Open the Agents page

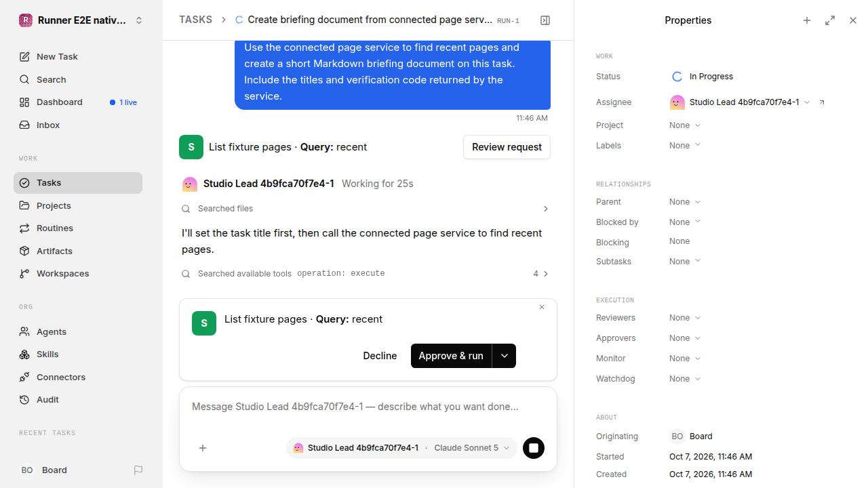[78, 331]
